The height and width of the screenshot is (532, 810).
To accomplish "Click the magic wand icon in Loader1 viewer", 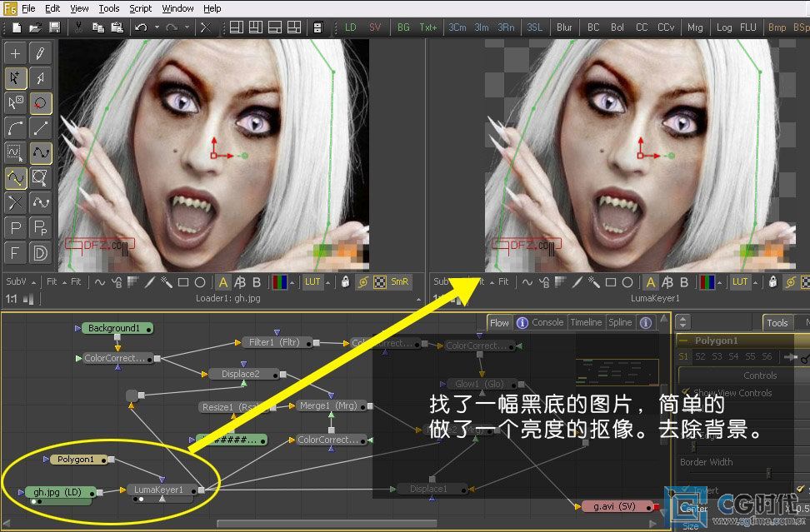I will pyautogui.click(x=167, y=281).
